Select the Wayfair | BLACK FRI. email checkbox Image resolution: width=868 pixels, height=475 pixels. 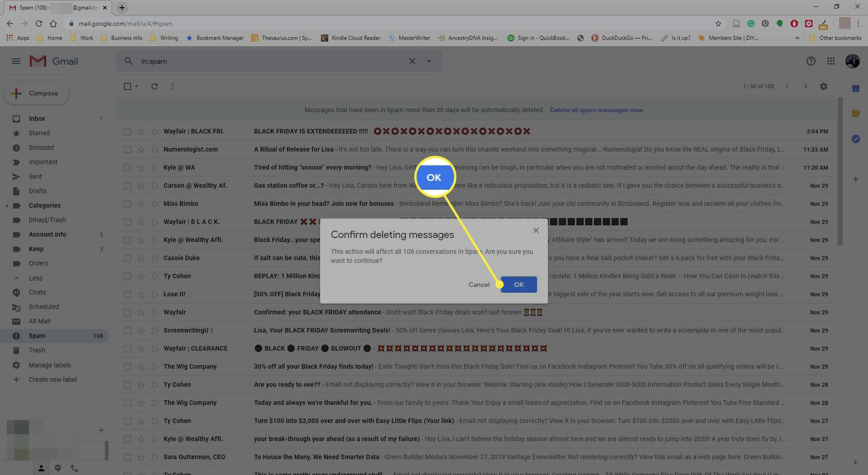point(127,132)
